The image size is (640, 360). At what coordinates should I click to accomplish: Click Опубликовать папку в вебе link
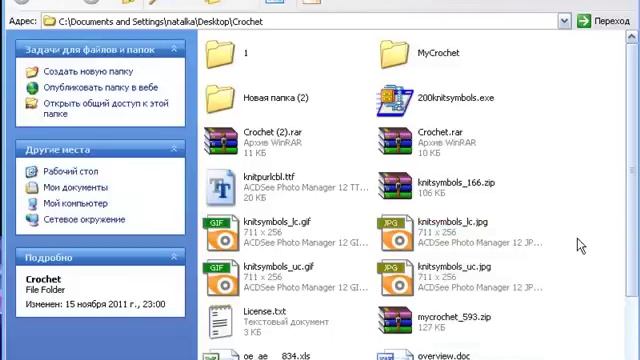[x=100, y=87]
